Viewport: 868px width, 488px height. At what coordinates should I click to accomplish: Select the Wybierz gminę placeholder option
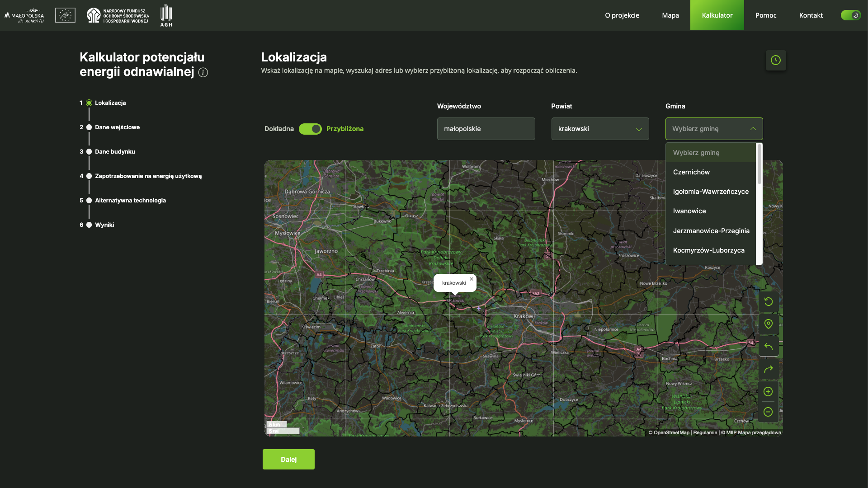click(x=711, y=153)
